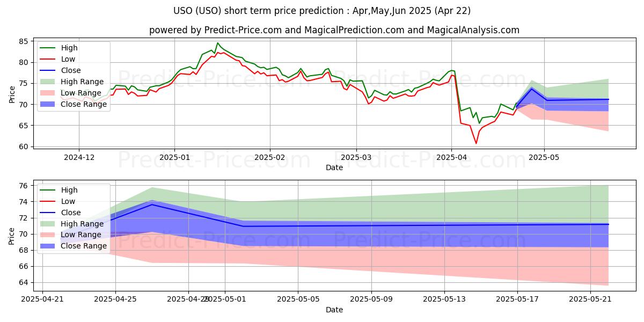Click the blue Close line peak in bottom chart
644x322 pixels.
click(x=152, y=204)
